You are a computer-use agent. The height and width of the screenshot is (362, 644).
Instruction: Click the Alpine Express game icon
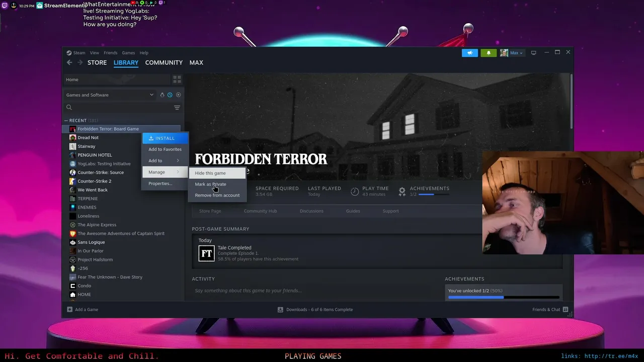pos(73,225)
